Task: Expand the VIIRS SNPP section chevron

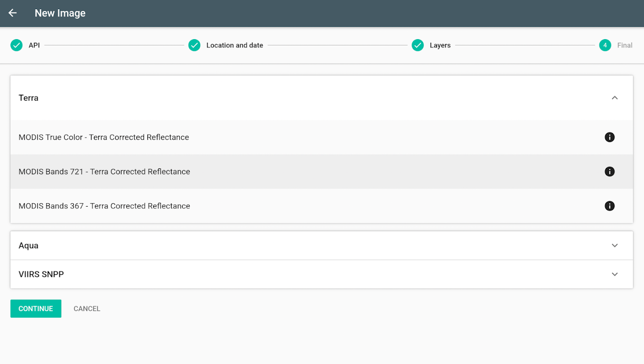Action: pos(615,274)
